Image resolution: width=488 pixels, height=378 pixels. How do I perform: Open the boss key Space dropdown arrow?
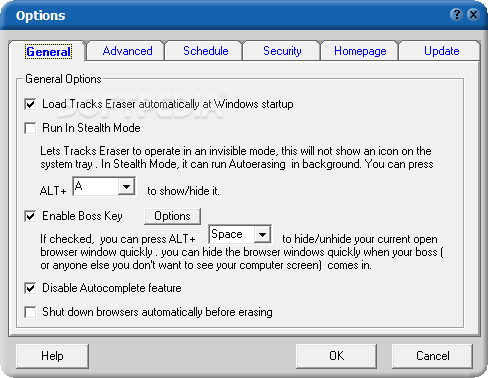tap(263, 234)
